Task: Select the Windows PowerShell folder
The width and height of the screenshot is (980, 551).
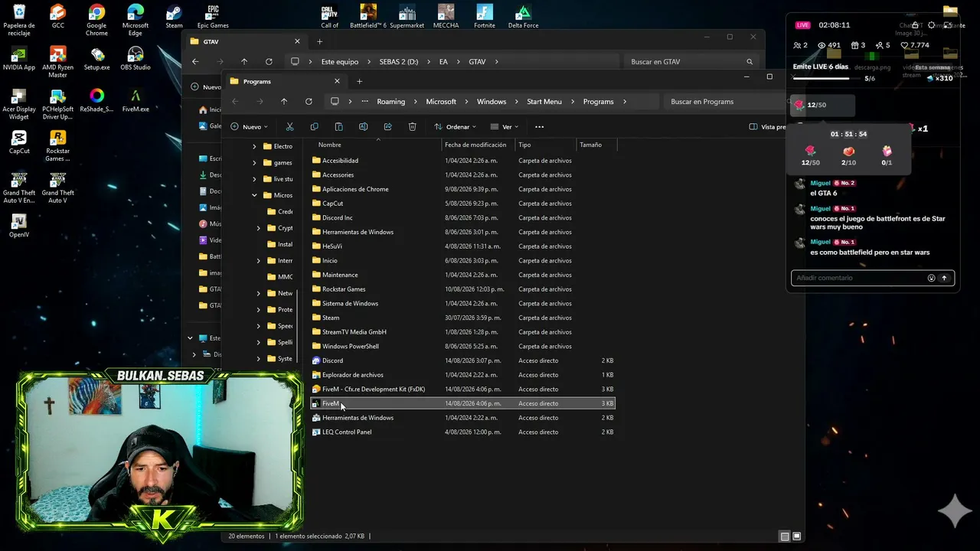Action: click(462, 346)
